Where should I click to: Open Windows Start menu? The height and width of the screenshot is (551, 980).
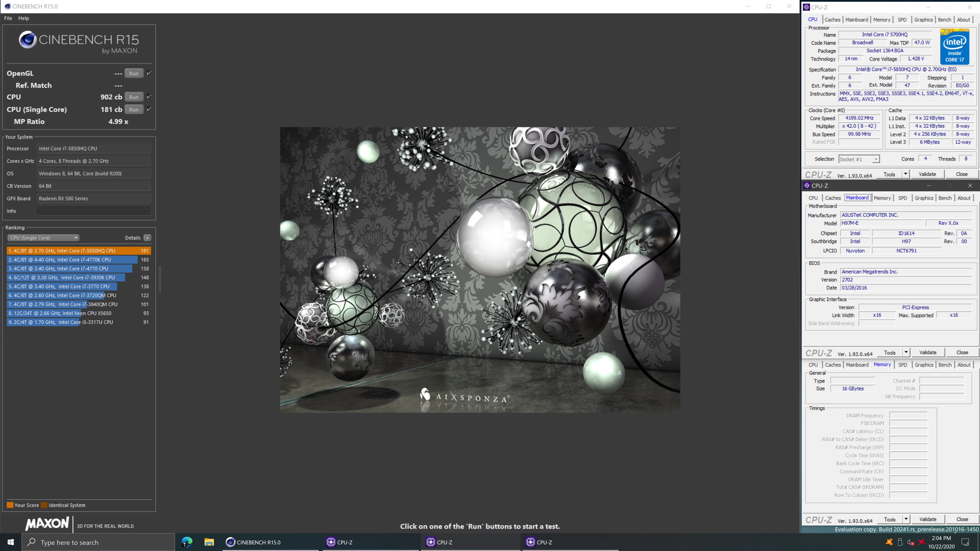11,542
